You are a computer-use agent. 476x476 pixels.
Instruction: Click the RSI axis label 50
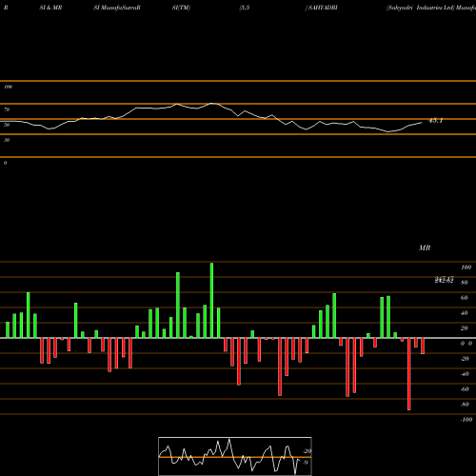(7, 125)
